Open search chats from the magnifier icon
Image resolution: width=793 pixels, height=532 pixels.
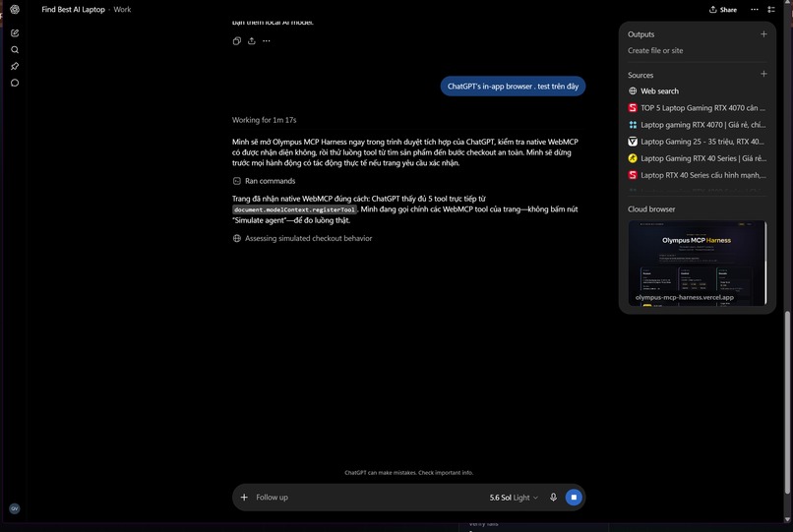click(x=15, y=49)
